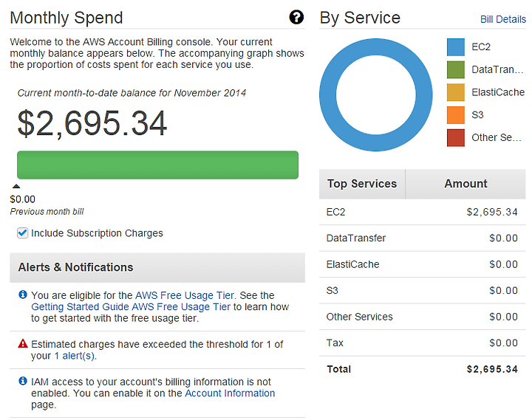
Task: Click the red warning triangle alert icon
Action: 23,343
